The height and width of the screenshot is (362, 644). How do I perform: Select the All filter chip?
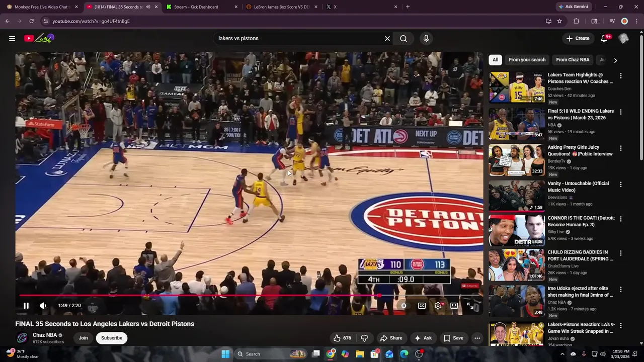tap(495, 60)
